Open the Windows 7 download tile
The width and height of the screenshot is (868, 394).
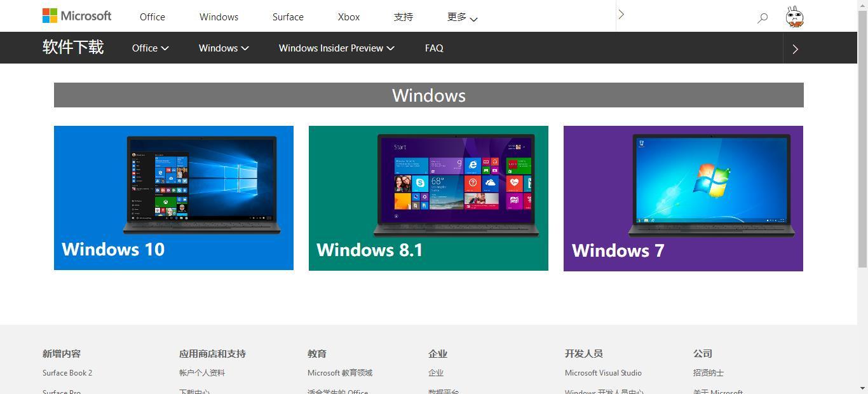click(x=683, y=198)
